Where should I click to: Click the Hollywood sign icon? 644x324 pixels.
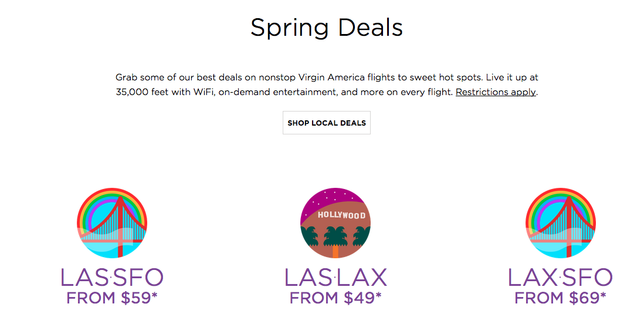point(335,223)
